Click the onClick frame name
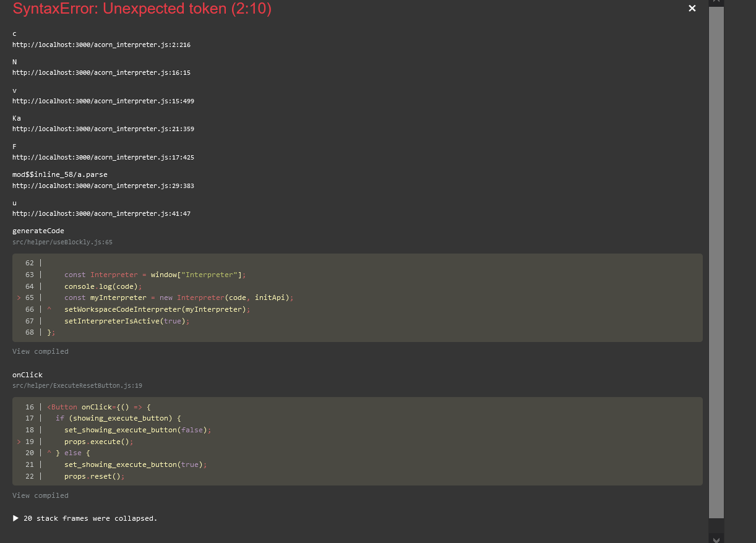This screenshot has height=543, width=756. [27, 375]
